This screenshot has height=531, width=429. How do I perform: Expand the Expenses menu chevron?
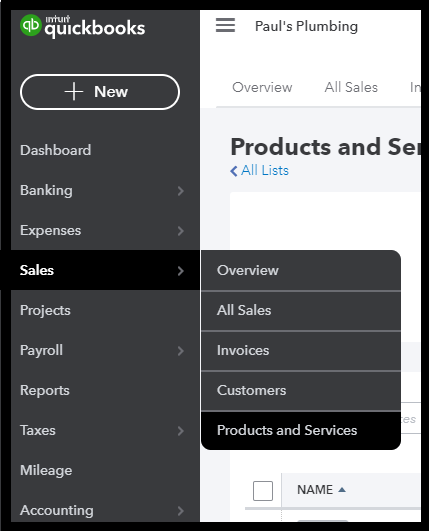(181, 231)
